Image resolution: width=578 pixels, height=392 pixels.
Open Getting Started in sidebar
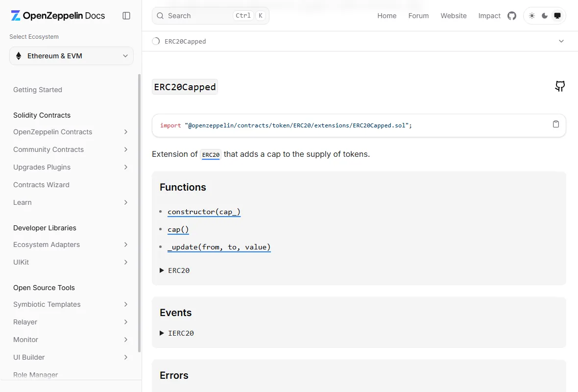pyautogui.click(x=38, y=90)
